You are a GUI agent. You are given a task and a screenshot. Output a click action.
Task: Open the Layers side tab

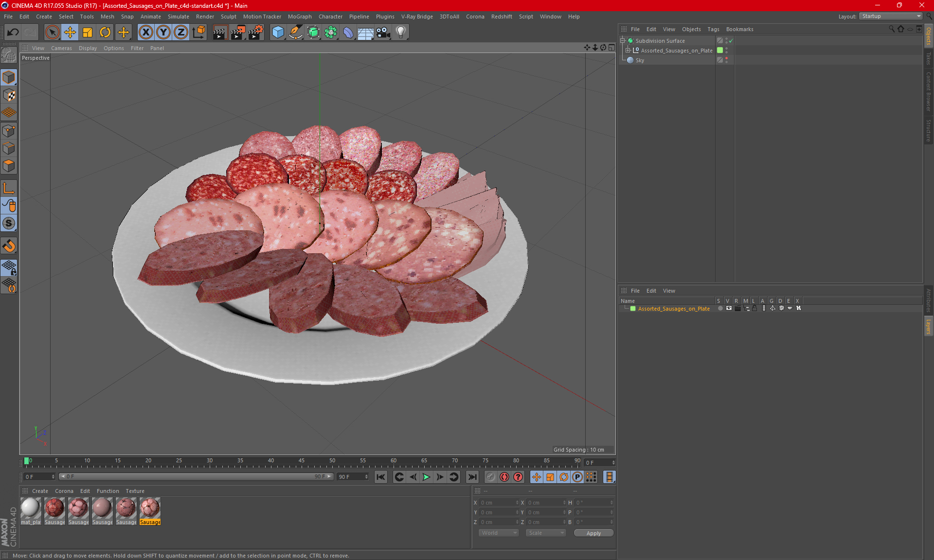(x=928, y=326)
